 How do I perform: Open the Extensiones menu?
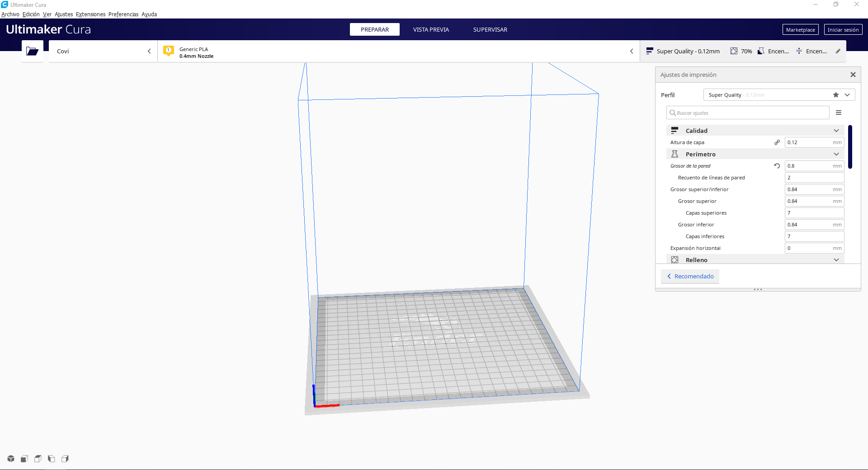90,14
